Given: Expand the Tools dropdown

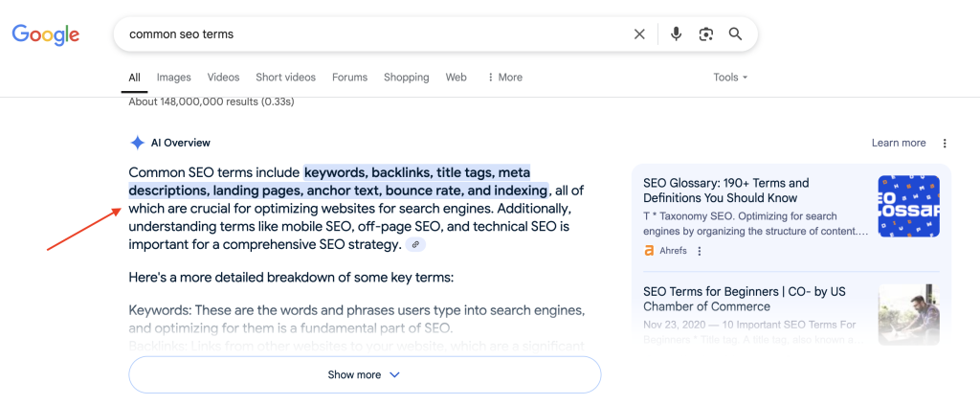Looking at the screenshot, I should [x=730, y=78].
